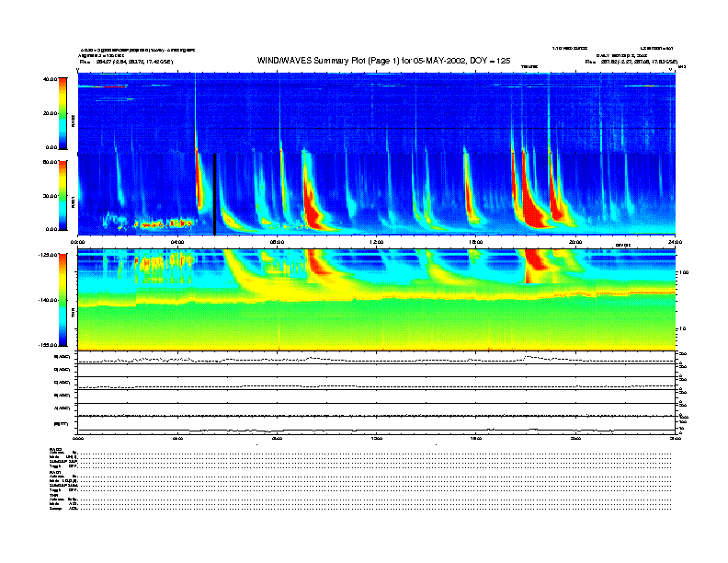This screenshot has height=563, width=728.
Task: Click the 100 frequency label beside TNR panel
Action: 684,272
